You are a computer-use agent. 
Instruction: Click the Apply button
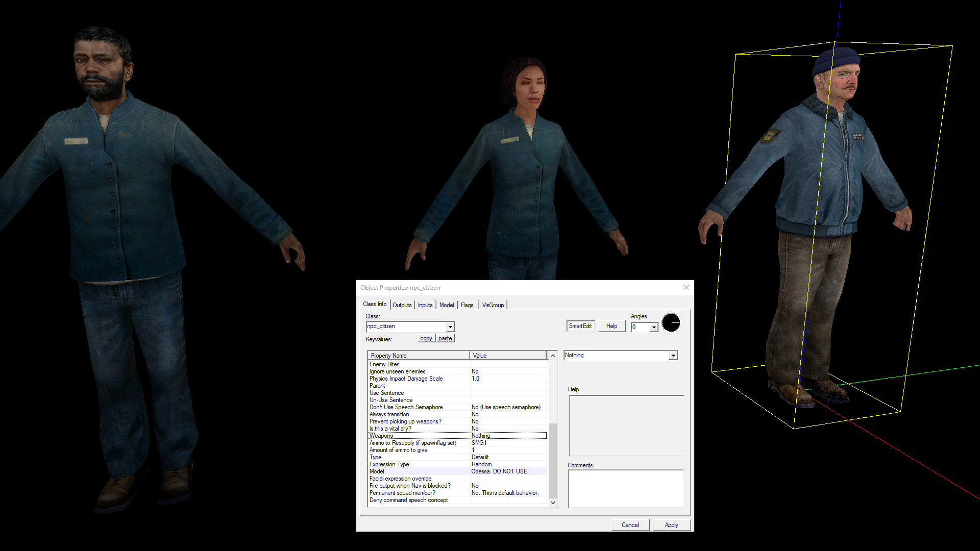tap(672, 525)
